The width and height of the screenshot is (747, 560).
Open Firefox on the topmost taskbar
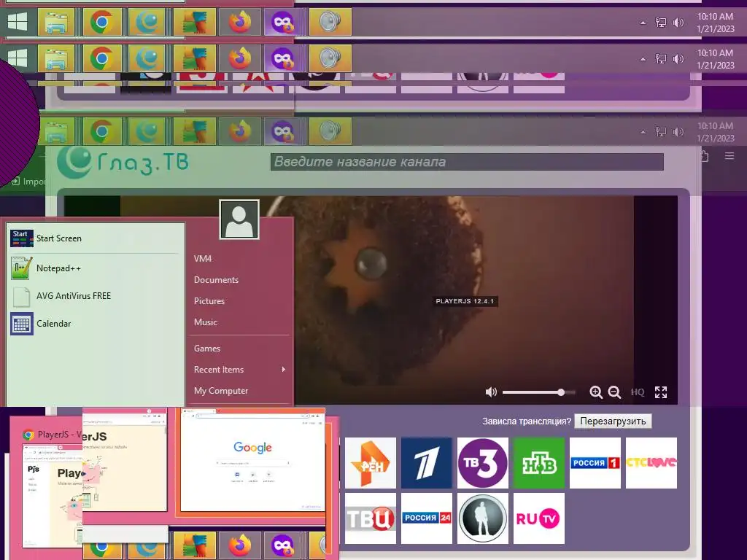coord(239,22)
